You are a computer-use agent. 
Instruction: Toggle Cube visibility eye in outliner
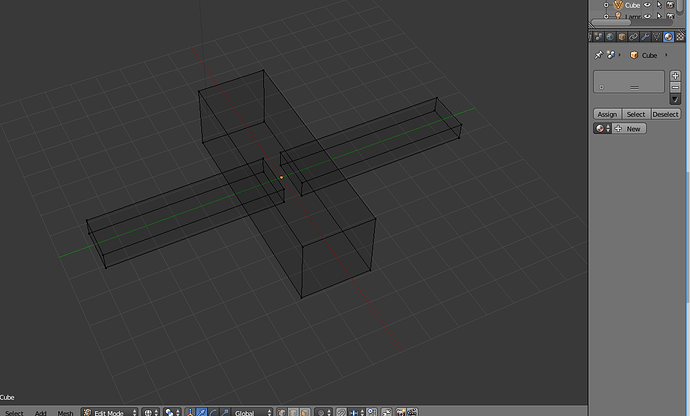point(647,5)
